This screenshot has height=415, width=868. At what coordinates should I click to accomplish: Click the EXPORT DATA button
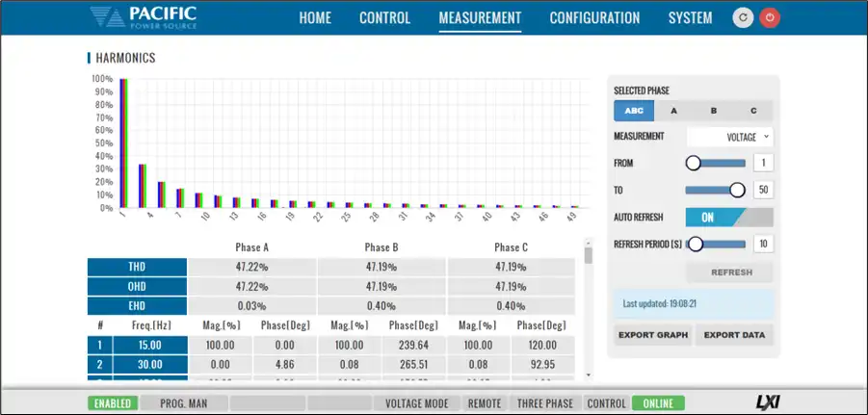click(734, 335)
